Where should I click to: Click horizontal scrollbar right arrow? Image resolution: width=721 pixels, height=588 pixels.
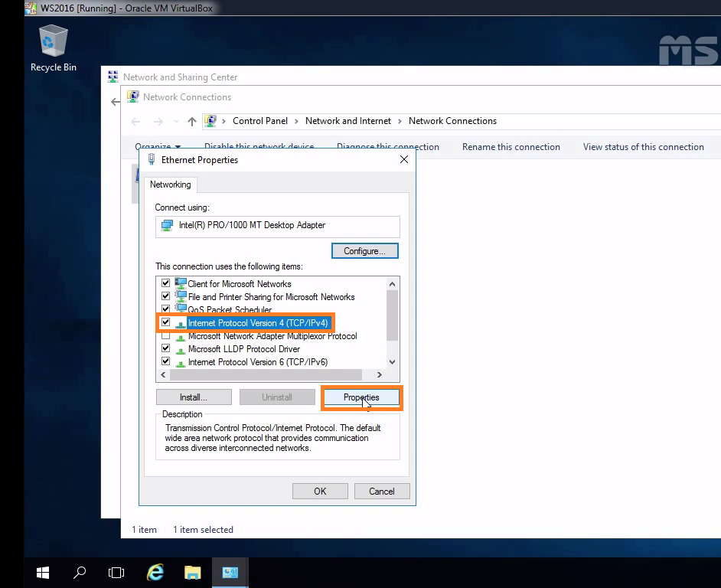(x=380, y=375)
